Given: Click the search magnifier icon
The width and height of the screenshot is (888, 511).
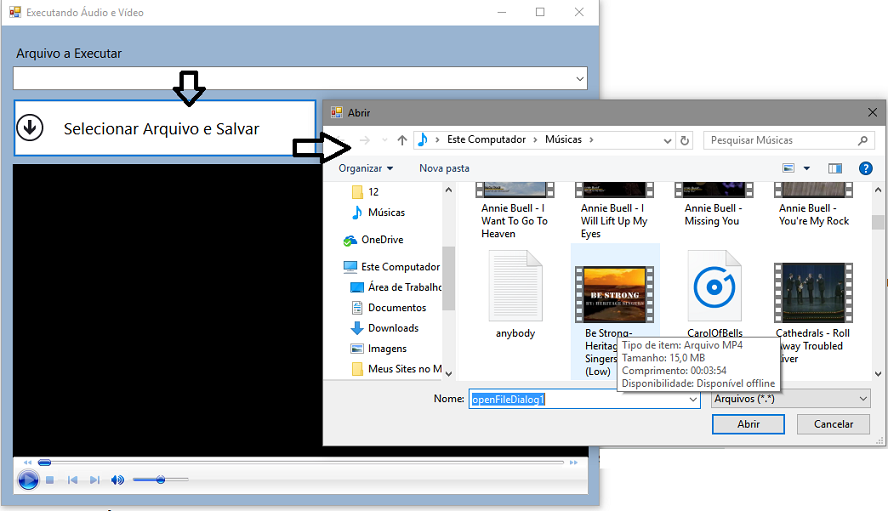Looking at the screenshot, I should pos(863,140).
